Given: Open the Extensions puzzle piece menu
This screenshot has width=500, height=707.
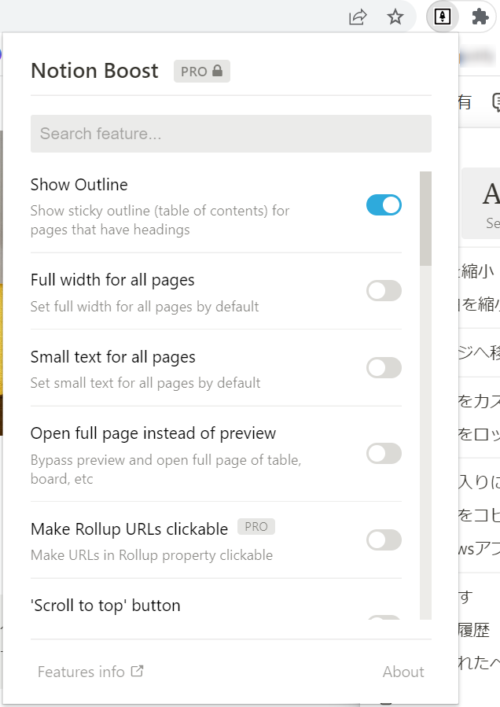Looking at the screenshot, I should 480,17.
